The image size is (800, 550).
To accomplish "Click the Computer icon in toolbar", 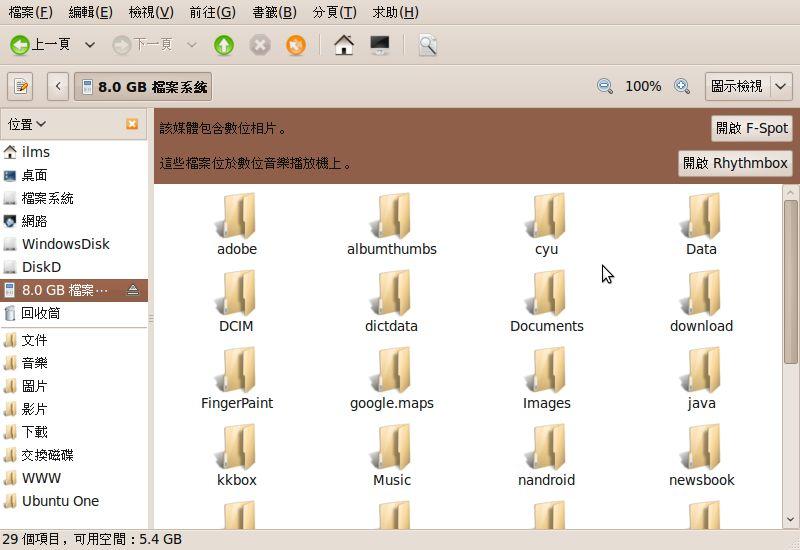I will click(x=380, y=45).
